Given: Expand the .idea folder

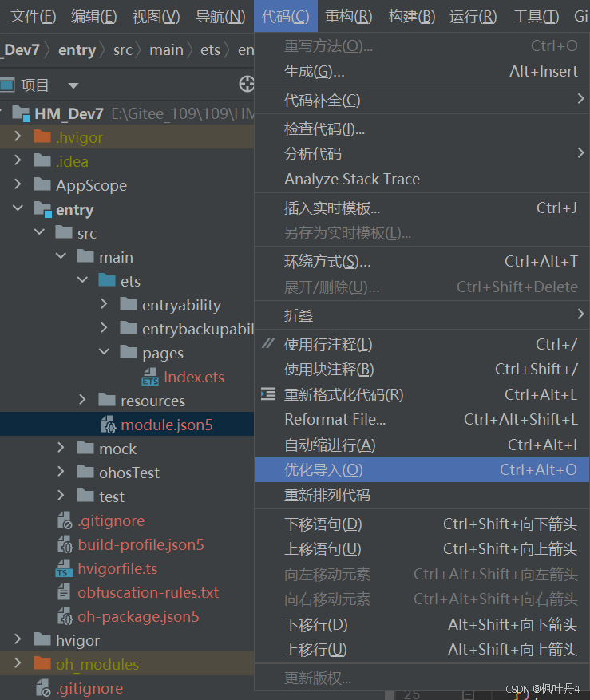Looking at the screenshot, I should point(18,160).
